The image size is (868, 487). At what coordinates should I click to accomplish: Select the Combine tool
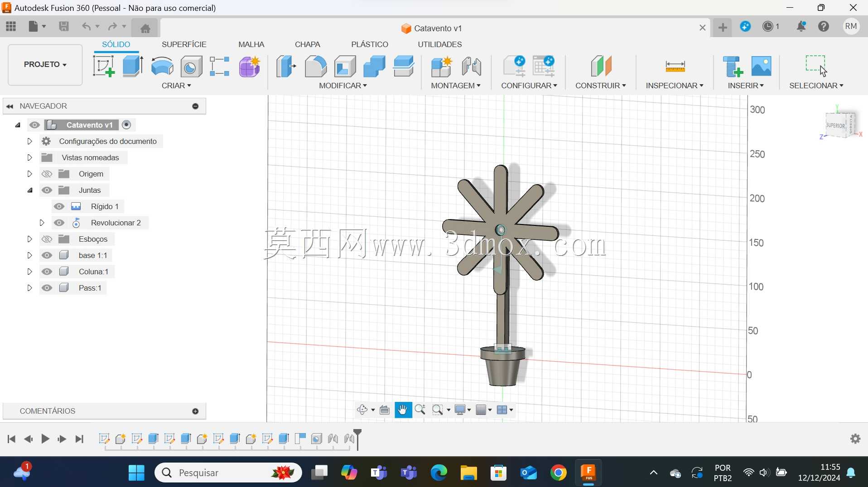click(x=374, y=66)
